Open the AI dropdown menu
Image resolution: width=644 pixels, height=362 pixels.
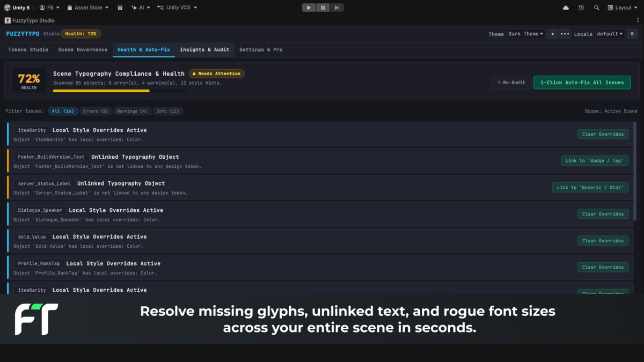[141, 8]
